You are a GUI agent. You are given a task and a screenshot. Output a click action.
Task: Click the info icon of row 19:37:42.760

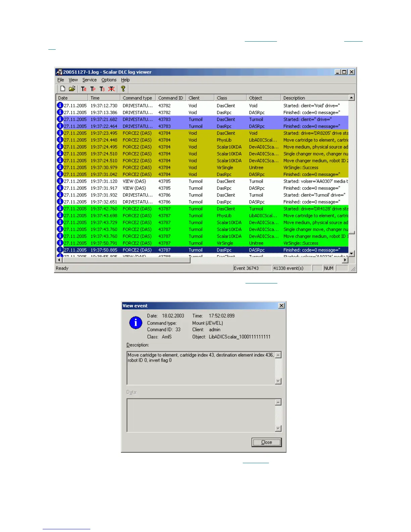[60, 209]
